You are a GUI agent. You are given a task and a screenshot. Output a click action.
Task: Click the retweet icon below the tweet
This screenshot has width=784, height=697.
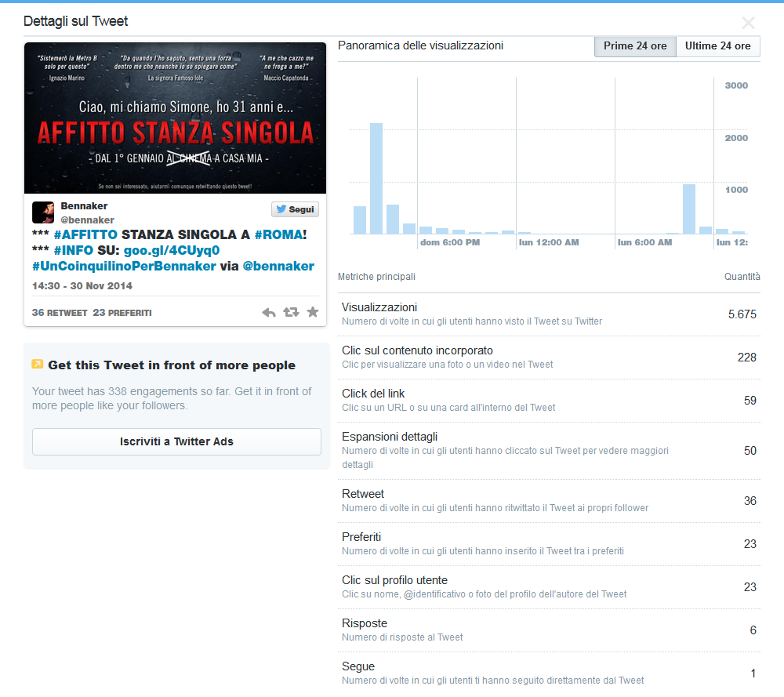291,311
